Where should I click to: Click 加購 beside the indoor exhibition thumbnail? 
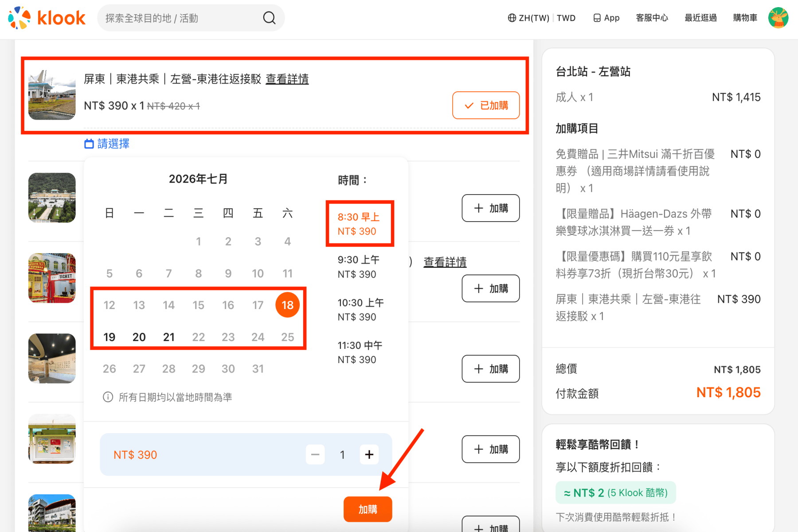(490, 369)
